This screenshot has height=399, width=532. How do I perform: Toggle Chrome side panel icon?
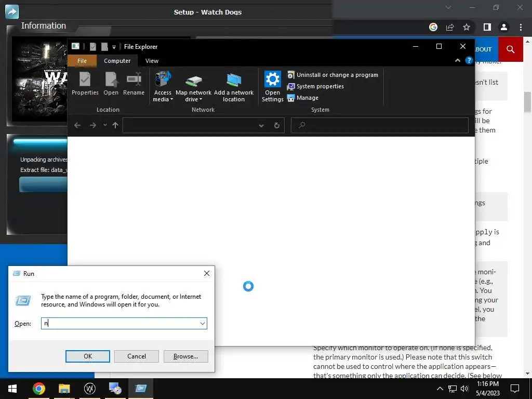click(487, 27)
